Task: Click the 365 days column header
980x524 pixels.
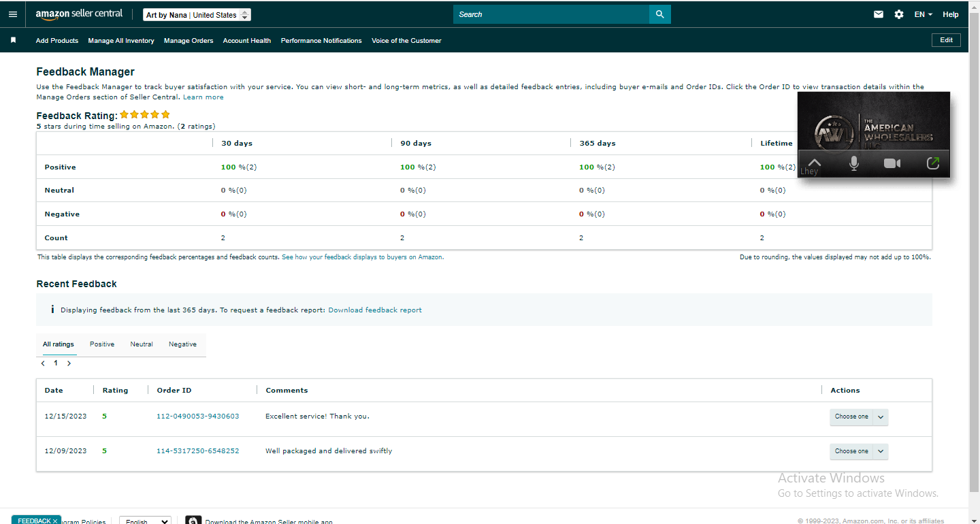Action: (598, 144)
